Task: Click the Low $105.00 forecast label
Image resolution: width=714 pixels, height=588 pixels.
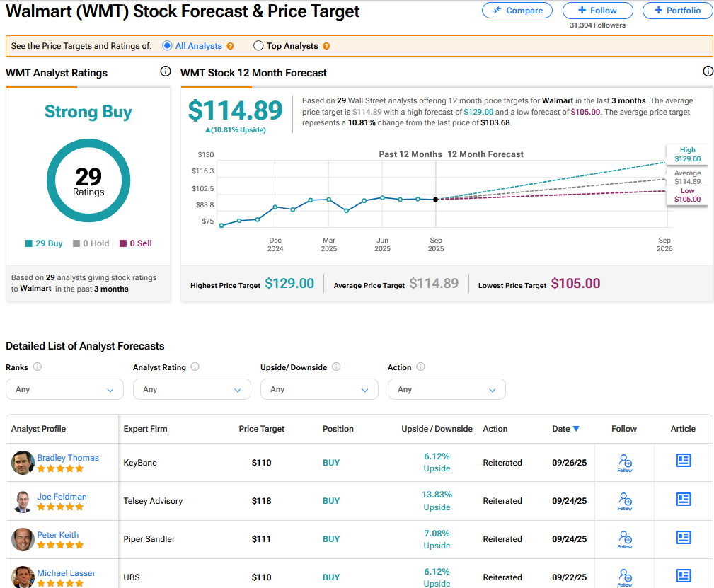Action: pyautogui.click(x=688, y=195)
